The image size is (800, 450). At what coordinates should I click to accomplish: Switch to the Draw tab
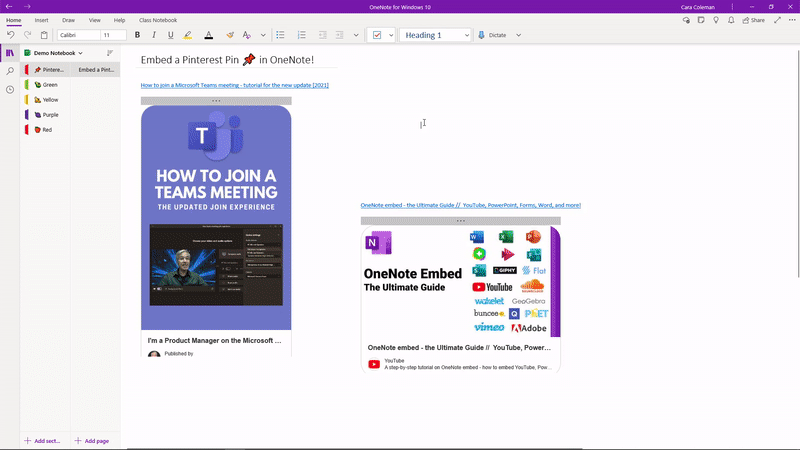68,20
